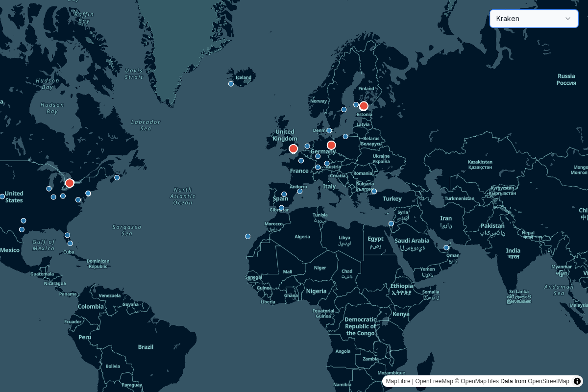588x392 pixels.
Task: Select the red marker over Germany
Action: tap(331, 145)
